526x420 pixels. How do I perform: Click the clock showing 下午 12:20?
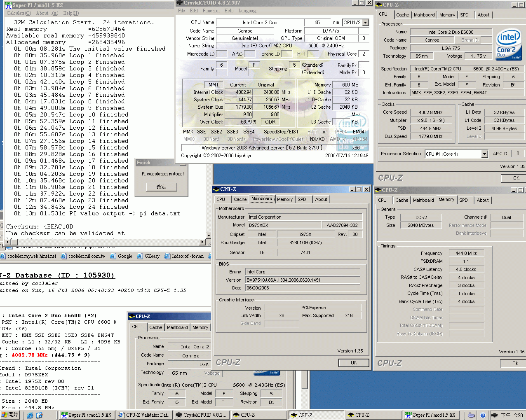pos(512,415)
